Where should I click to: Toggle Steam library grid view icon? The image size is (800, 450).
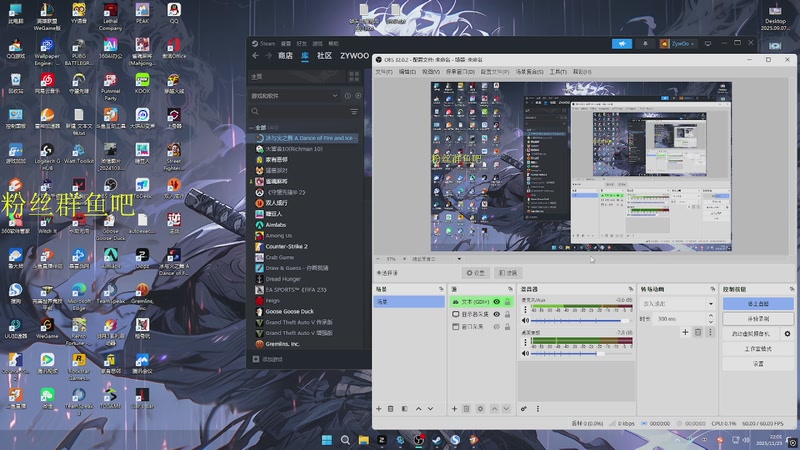click(354, 77)
